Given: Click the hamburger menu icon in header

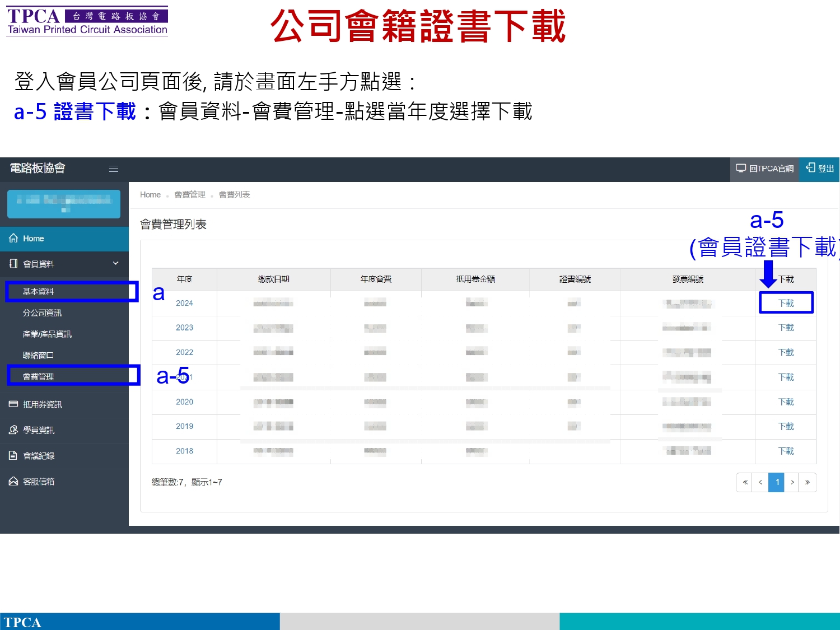Looking at the screenshot, I should pyautogui.click(x=114, y=169).
